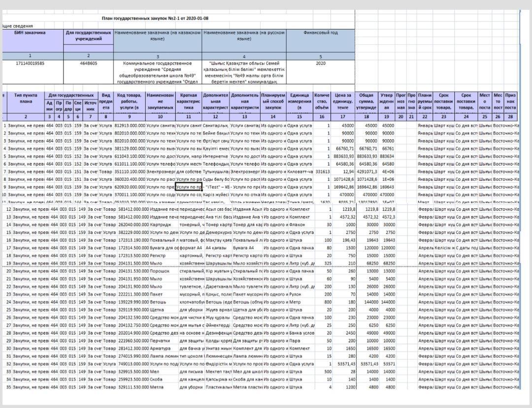Click price cell '883633,93' in column 17
This screenshot has width=532, height=408.
[343, 157]
